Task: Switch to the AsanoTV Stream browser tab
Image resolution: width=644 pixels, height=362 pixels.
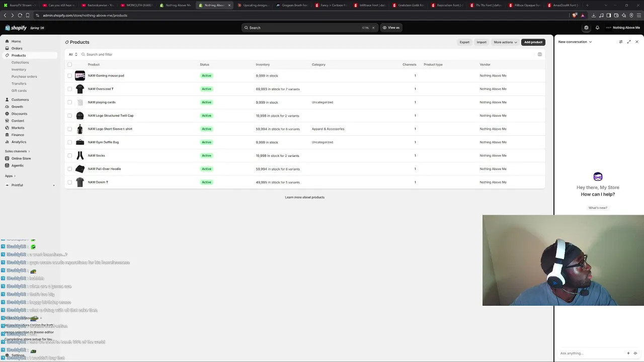Action: pos(20,5)
